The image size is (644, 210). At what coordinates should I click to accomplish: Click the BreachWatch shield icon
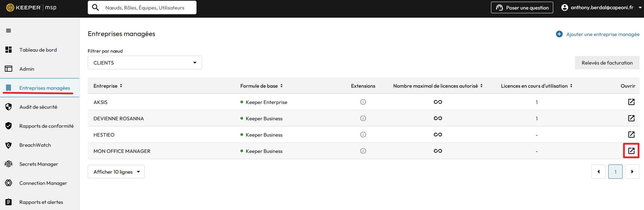click(x=9, y=145)
